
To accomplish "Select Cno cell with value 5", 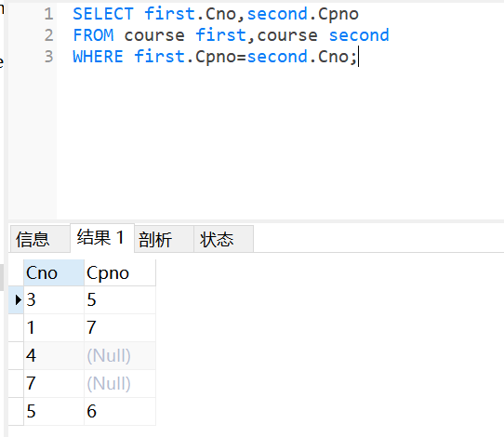I will [54, 411].
